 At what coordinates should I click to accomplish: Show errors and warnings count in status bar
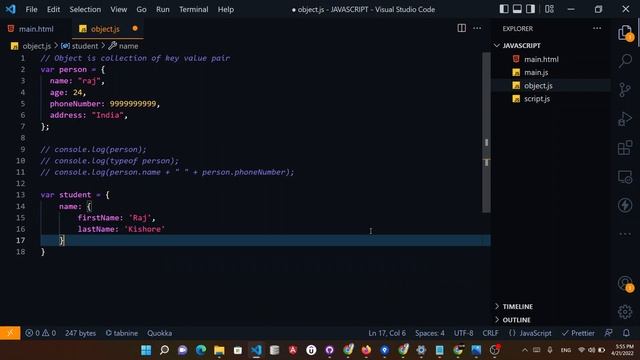[x=40, y=333]
